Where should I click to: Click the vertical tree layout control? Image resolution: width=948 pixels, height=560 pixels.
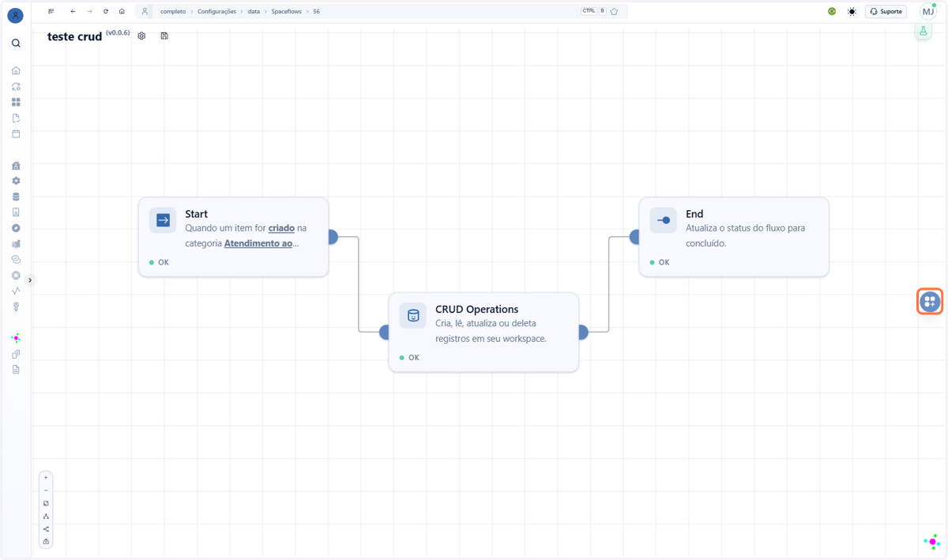click(x=46, y=517)
